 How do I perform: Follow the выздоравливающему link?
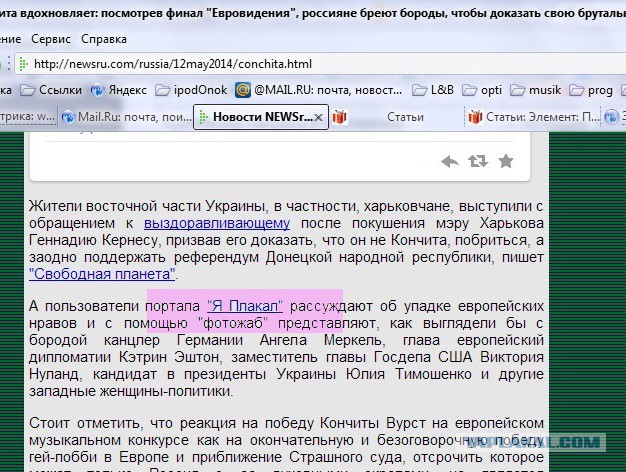(217, 224)
